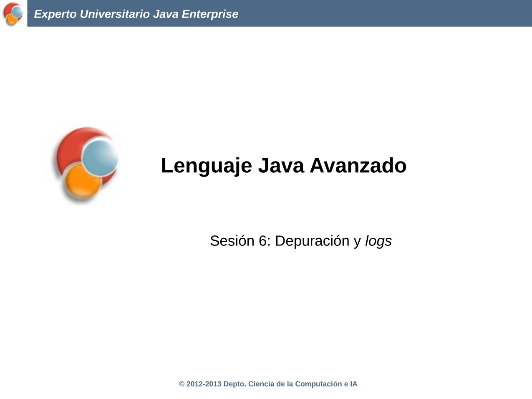532x399 pixels.
Task: Click the copyright footer text
Action: coord(268,384)
